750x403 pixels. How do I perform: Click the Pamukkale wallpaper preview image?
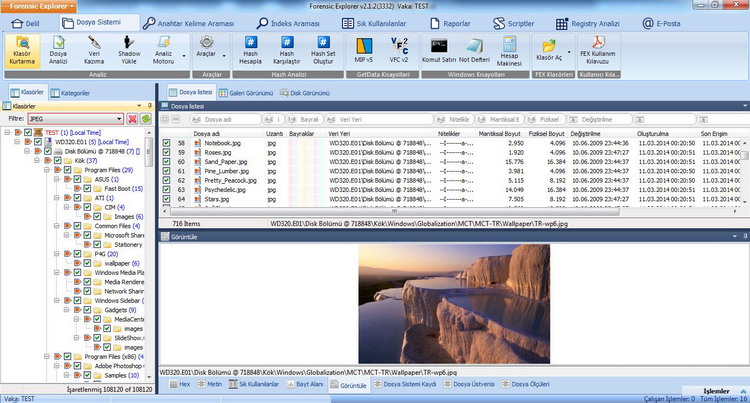pyautogui.click(x=452, y=306)
